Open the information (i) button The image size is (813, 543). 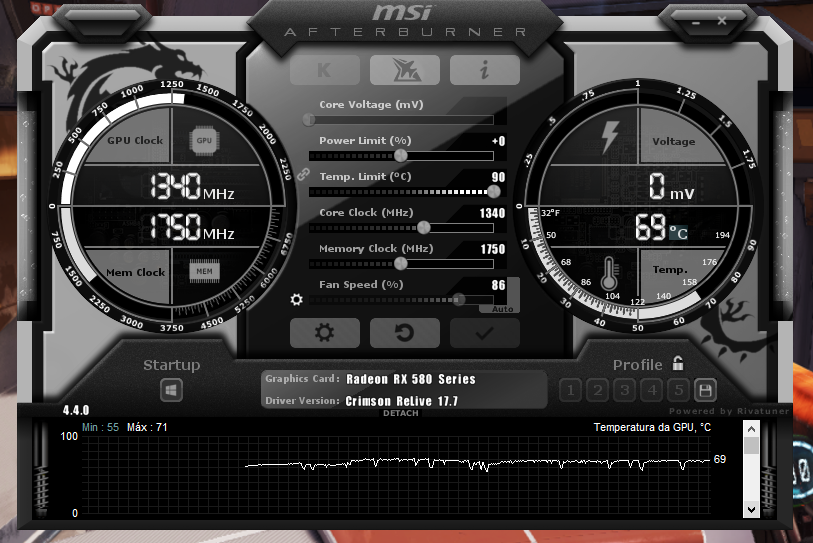(485, 70)
